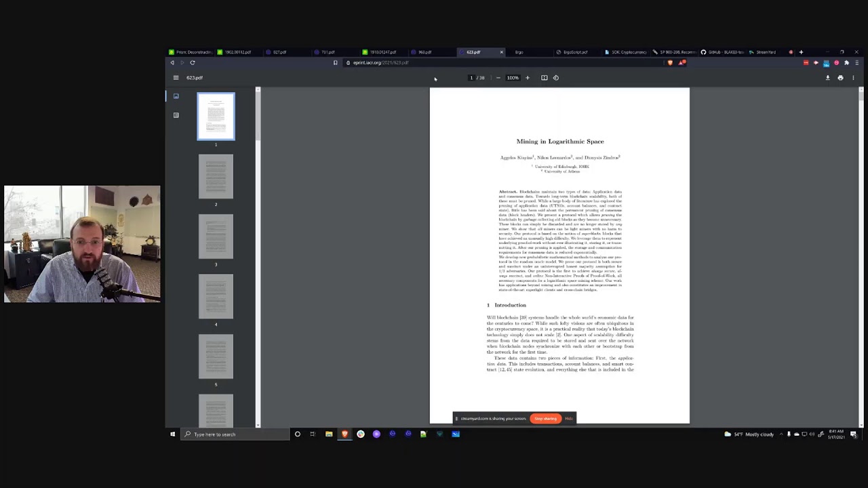Open the extensions puzzle icon
The width and height of the screenshot is (868, 488).
846,62
